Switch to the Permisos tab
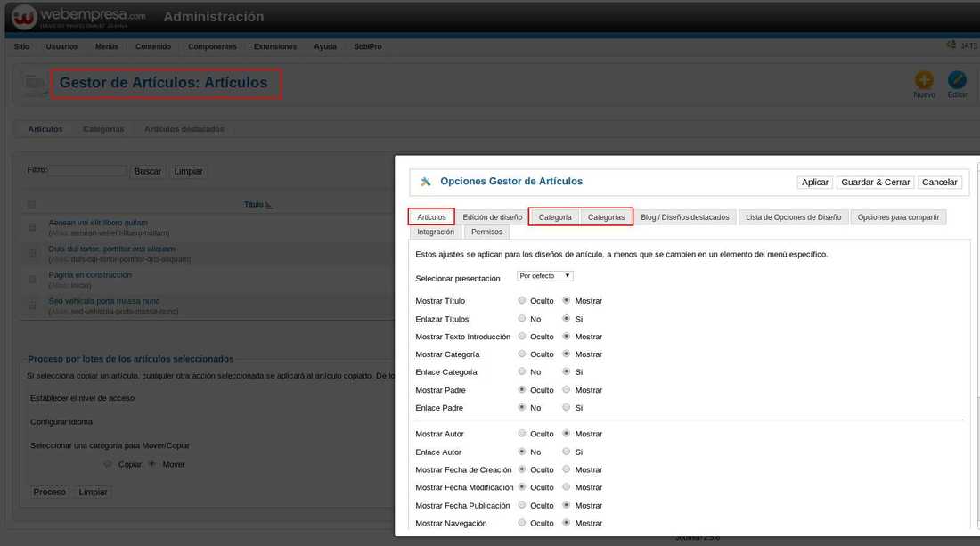The image size is (980, 546). [x=486, y=232]
